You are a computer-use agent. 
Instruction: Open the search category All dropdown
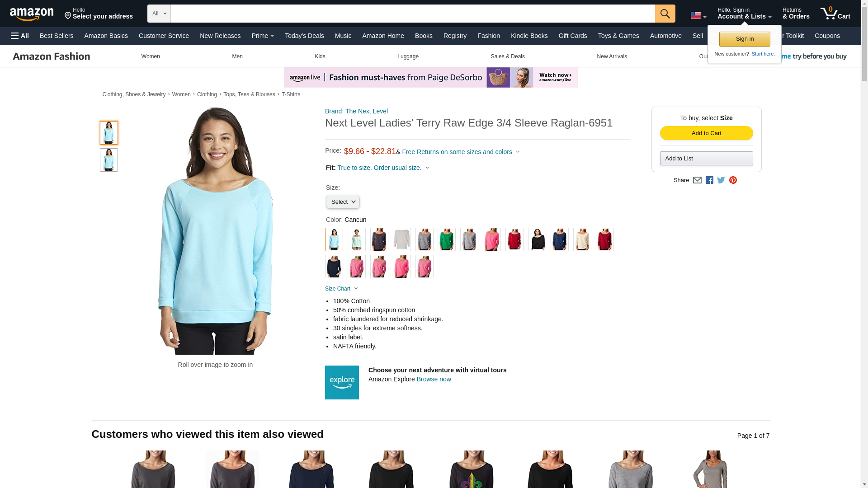click(159, 14)
